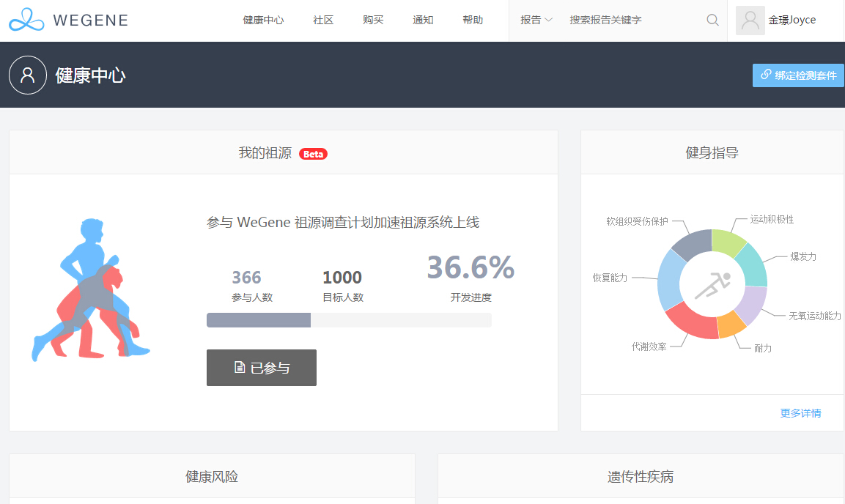This screenshot has width=845, height=504.
Task: Click the running figure icon in donut chart
Action: [x=712, y=284]
